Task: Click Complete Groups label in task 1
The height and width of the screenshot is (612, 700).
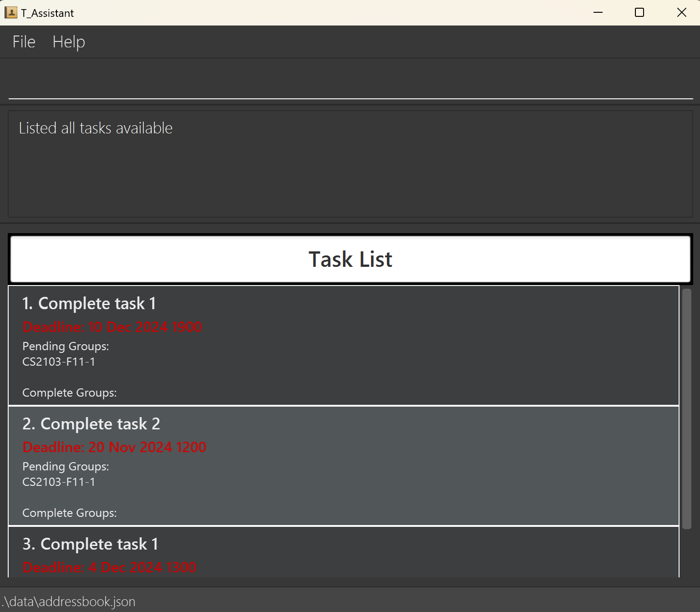Action: coord(69,393)
